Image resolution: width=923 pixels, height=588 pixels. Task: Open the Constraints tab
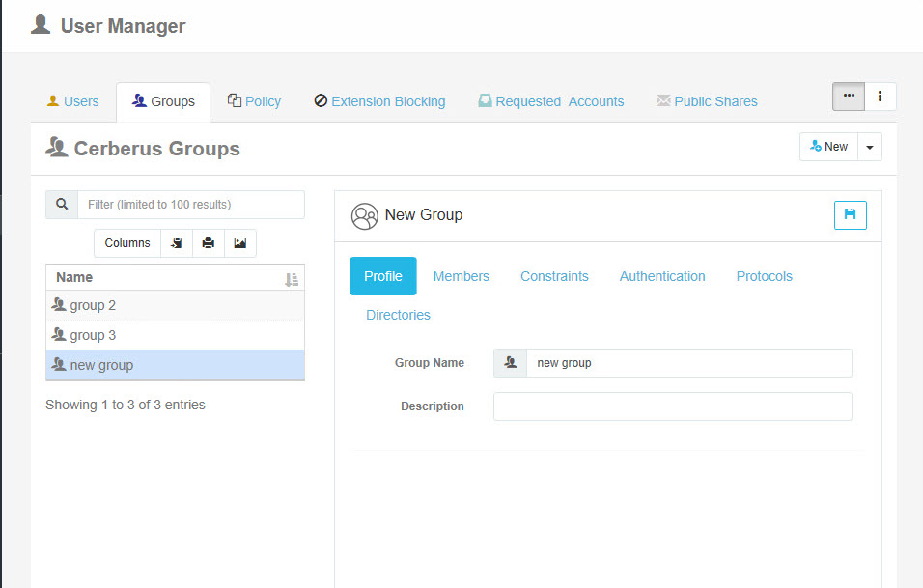click(x=554, y=276)
